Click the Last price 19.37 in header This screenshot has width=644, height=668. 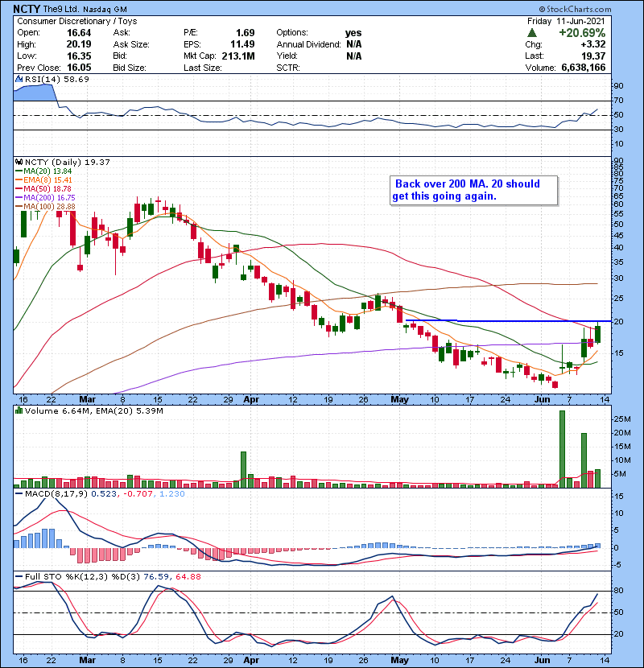tap(592, 56)
